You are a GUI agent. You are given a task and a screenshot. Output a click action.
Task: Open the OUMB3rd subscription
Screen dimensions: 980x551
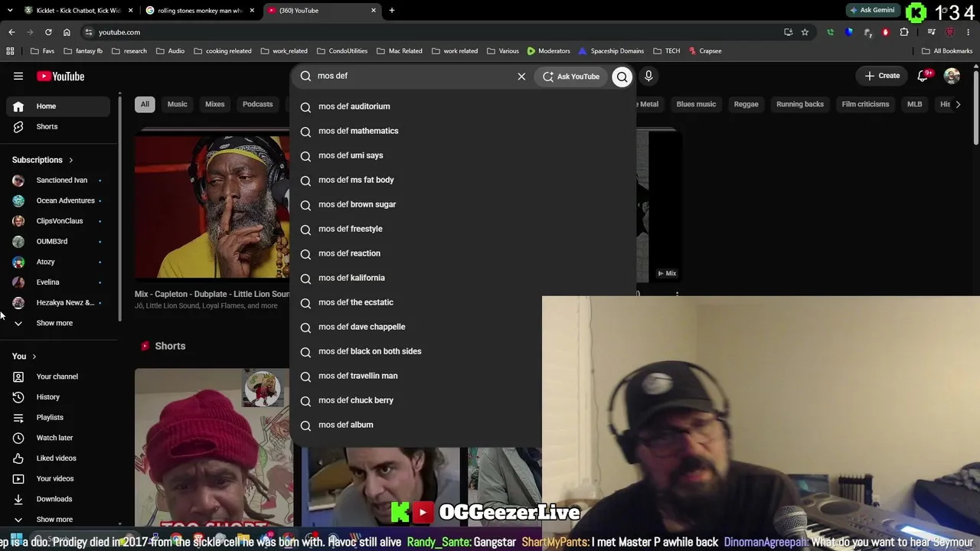coord(60,241)
